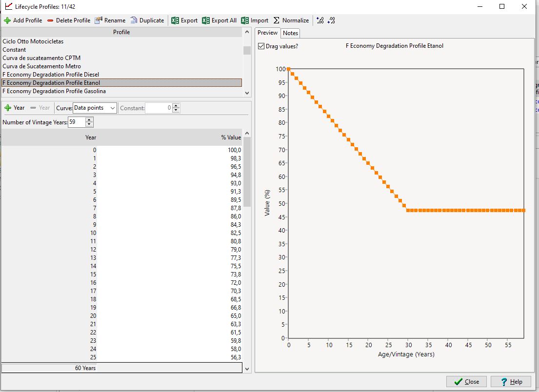
Task: Click the Export All Excel icon
Action: (206, 20)
